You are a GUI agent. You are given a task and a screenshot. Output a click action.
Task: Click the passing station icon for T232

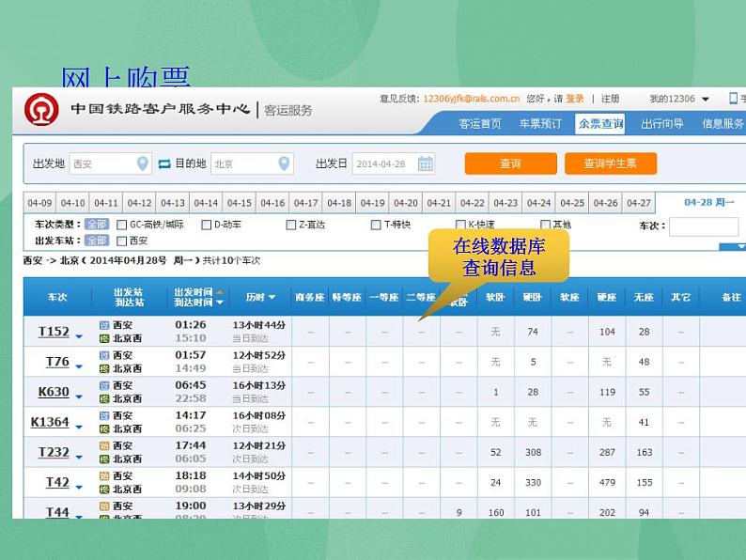pos(105,445)
